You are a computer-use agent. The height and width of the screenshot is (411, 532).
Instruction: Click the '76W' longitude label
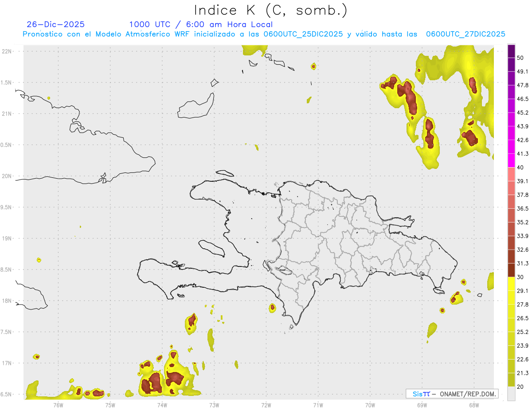(x=58, y=404)
